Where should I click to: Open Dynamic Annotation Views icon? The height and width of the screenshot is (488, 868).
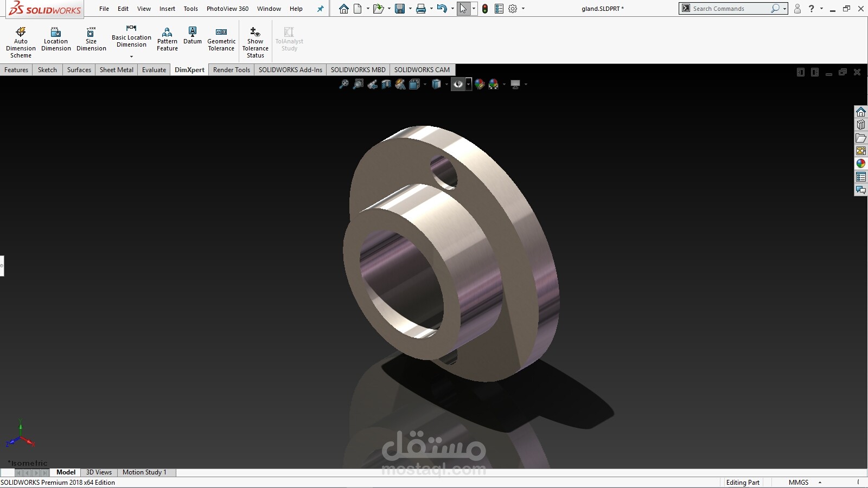click(400, 84)
